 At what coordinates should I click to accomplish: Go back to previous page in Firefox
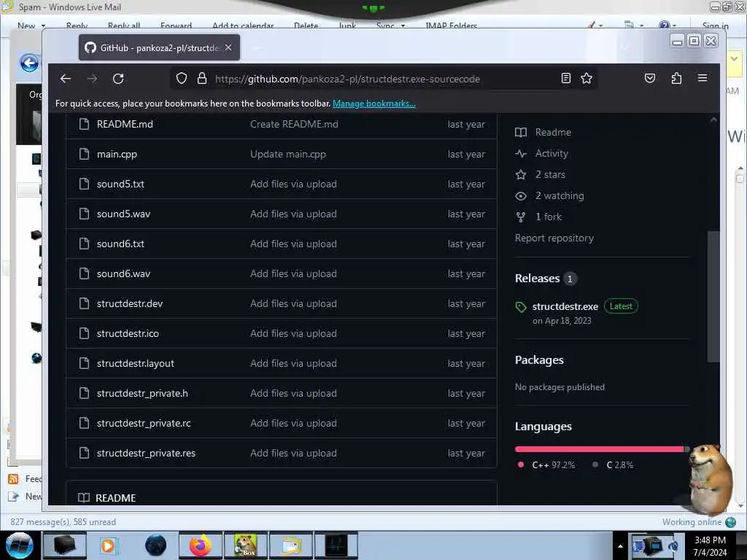click(66, 79)
